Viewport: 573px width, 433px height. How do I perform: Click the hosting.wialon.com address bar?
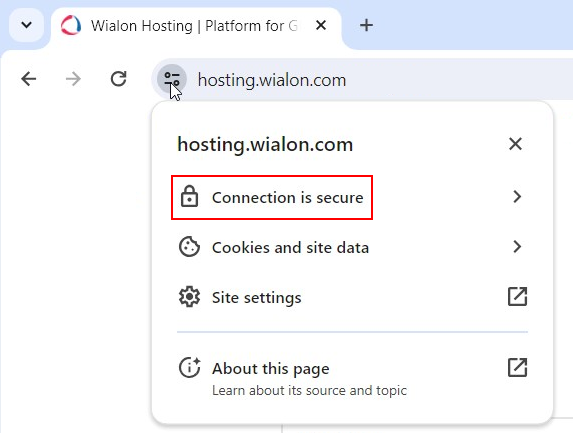tap(380, 80)
